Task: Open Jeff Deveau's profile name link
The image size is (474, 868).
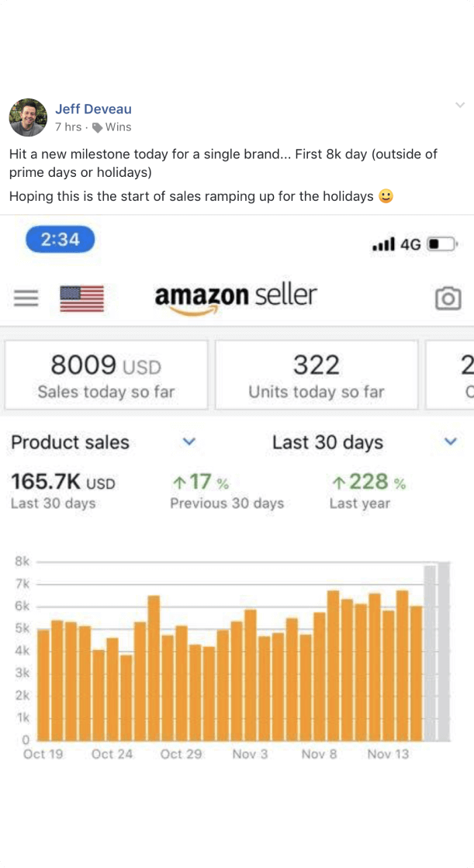Action: pyautogui.click(x=93, y=109)
